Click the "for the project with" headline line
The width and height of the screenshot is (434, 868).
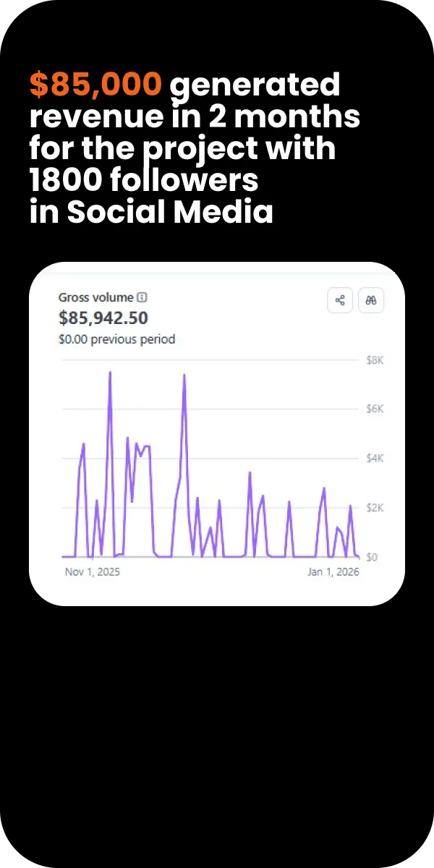(183, 149)
